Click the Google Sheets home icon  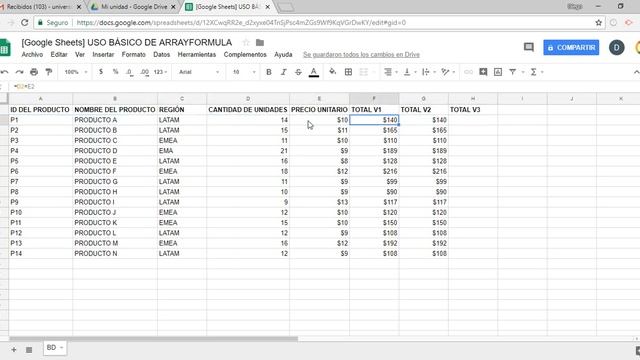tap(5, 48)
